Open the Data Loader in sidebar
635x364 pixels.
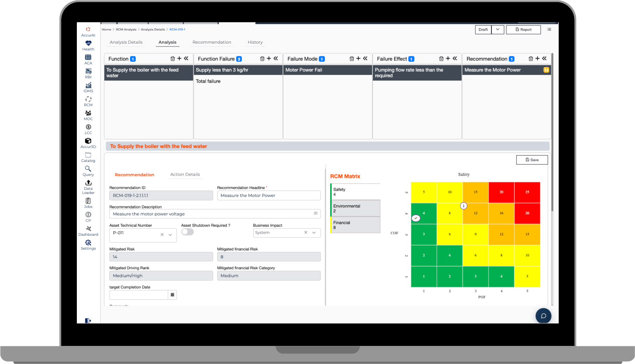pos(88,187)
